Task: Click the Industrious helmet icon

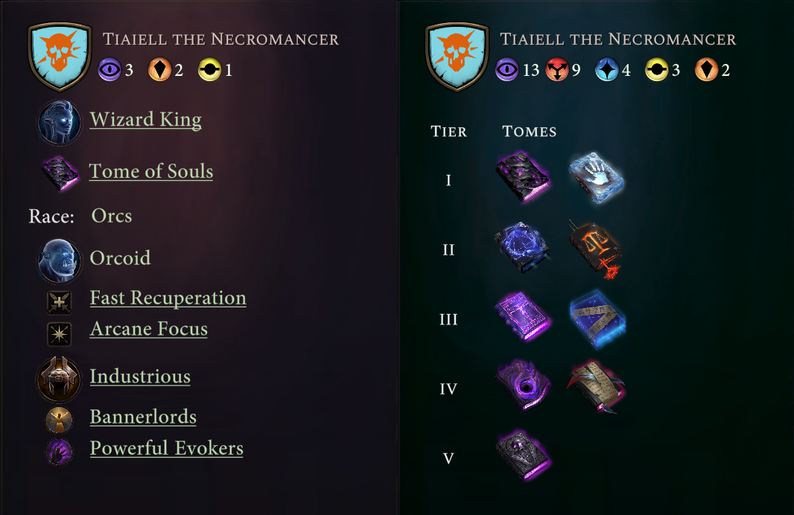Action: tap(59, 378)
